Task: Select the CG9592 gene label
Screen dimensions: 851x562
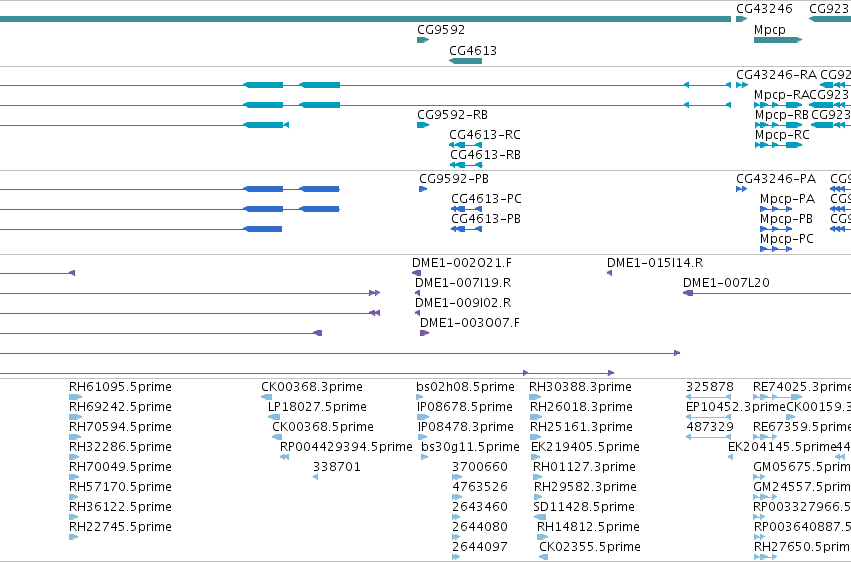Action: coord(441,29)
